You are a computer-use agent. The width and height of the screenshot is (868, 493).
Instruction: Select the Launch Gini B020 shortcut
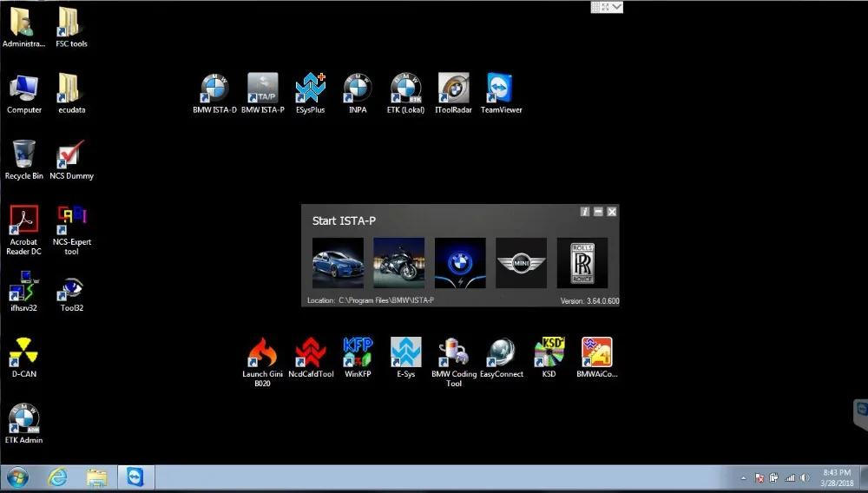(262, 363)
